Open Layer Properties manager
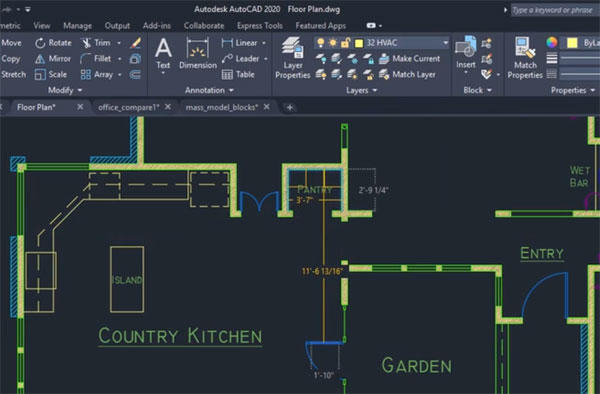The width and height of the screenshot is (600, 394). pyautogui.click(x=293, y=58)
